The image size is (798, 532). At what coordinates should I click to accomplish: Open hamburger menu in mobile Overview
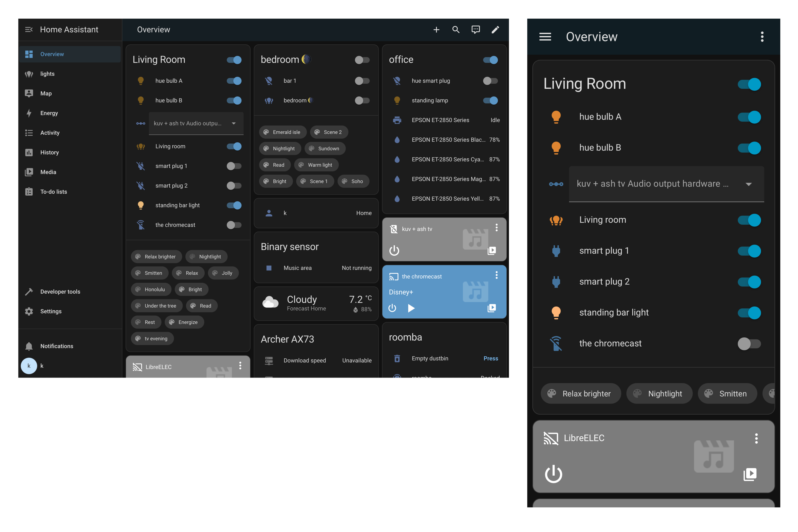pos(545,37)
